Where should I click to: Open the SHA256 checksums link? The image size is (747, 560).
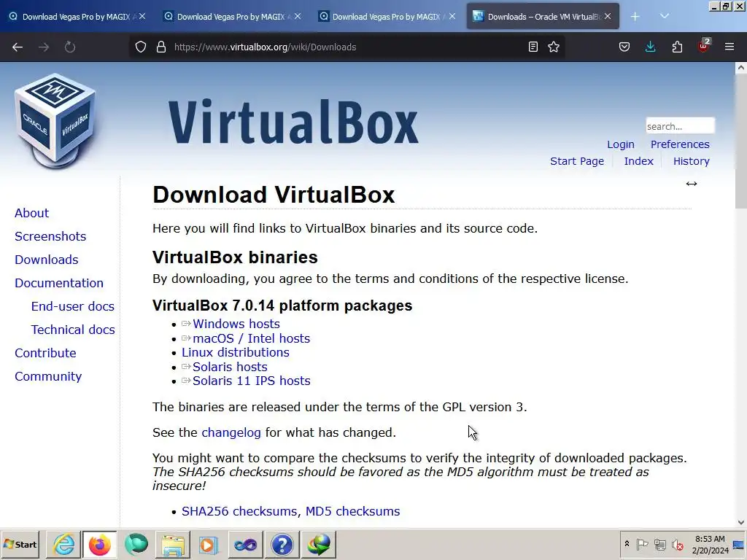tap(239, 511)
